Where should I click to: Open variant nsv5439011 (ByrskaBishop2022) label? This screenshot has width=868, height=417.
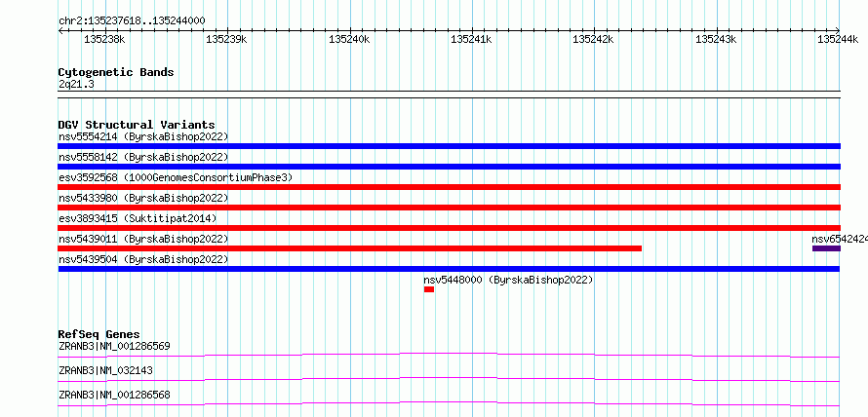pos(142,239)
